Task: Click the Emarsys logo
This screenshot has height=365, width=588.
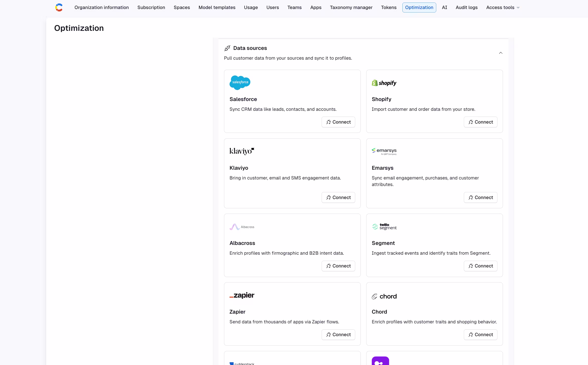Action: click(x=384, y=151)
